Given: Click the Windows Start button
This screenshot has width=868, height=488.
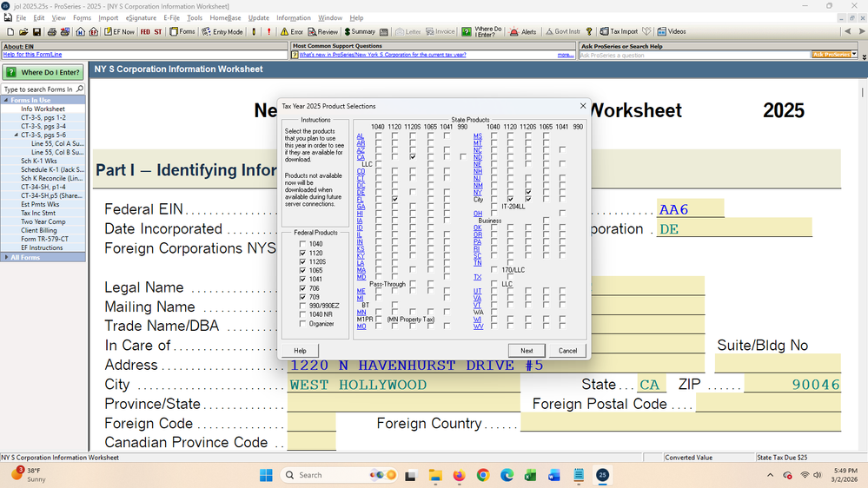Looking at the screenshot, I should click(x=266, y=475).
